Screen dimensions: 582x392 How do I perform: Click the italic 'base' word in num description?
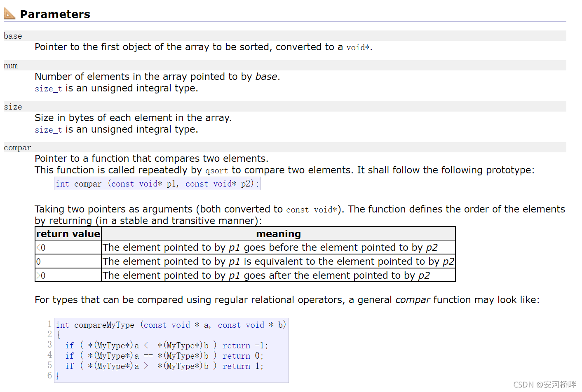click(x=266, y=77)
